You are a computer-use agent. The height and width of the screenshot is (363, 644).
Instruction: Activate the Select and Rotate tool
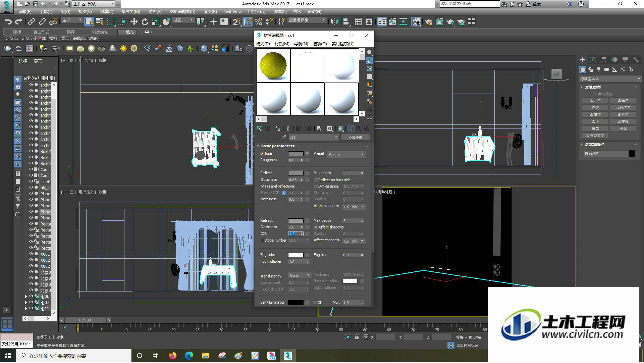[145, 22]
